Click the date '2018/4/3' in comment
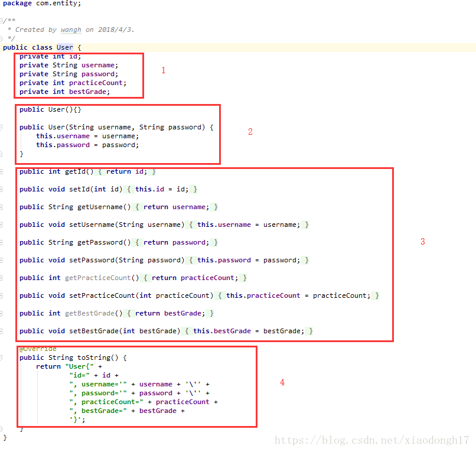The image size is (476, 452). [115, 30]
